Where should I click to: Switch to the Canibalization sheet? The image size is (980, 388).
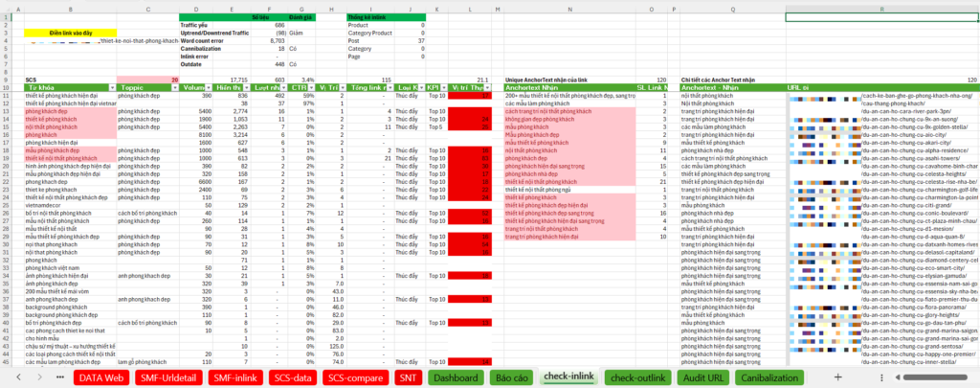(769, 377)
